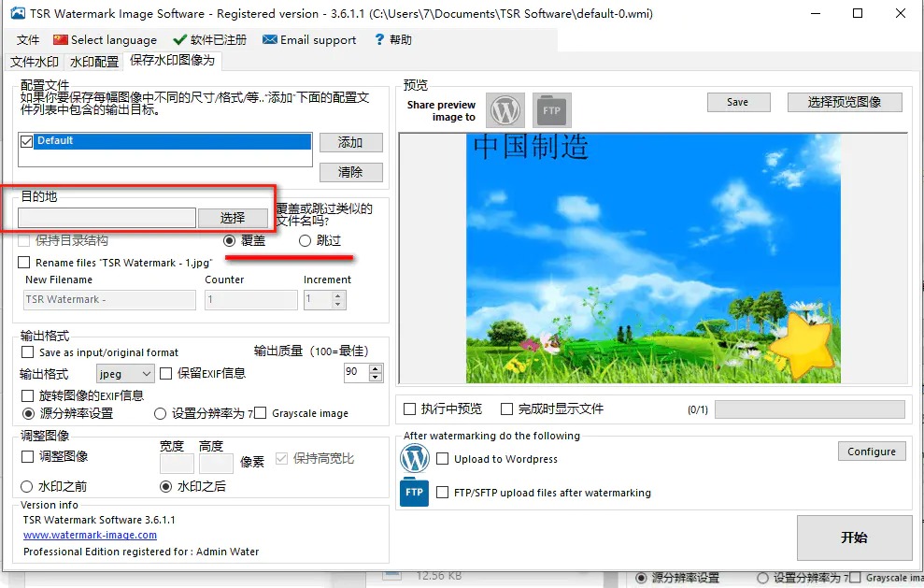The image size is (924, 588).
Task: Click Email support envelope item
Action: 309,40
